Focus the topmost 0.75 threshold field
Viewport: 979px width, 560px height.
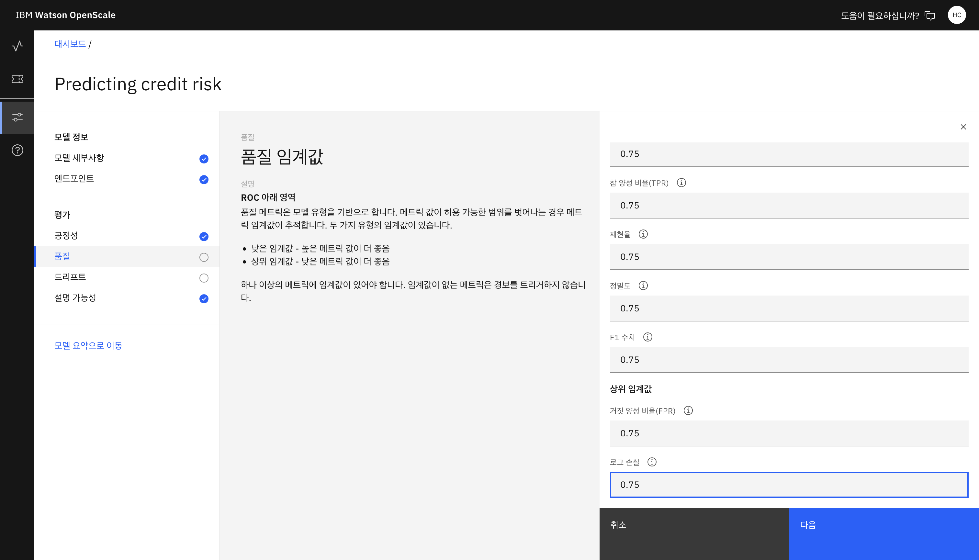pyautogui.click(x=789, y=154)
